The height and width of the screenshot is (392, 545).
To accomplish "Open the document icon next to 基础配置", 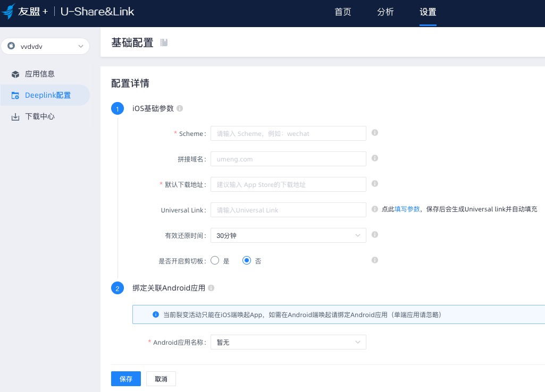I will [x=164, y=42].
